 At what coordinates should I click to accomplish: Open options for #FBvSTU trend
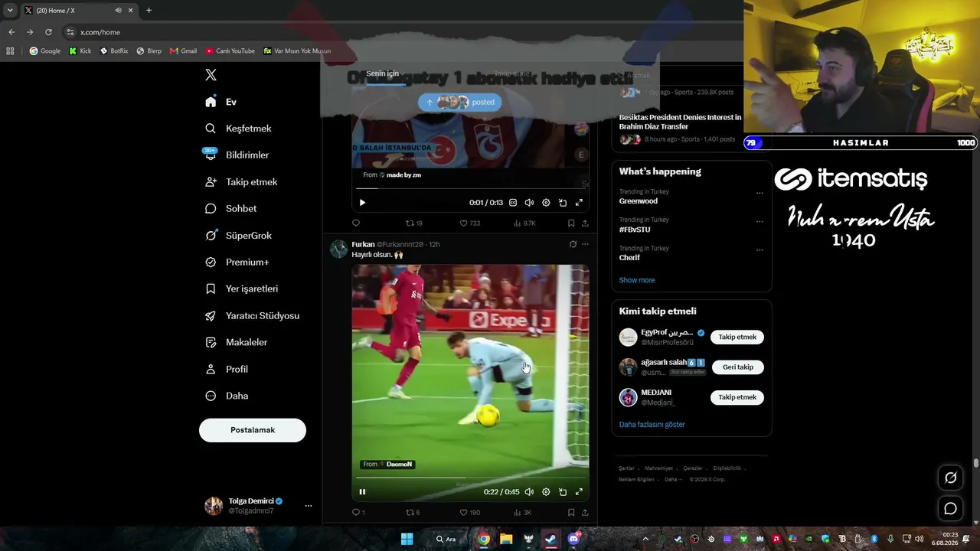point(759,221)
